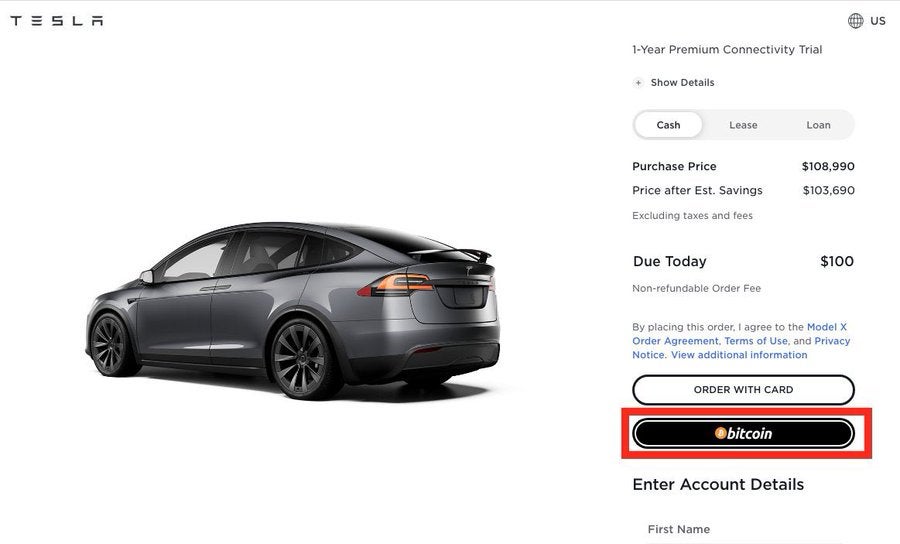Click the Tesla logo
Viewport: 900px width, 544px height.
pos(56,21)
